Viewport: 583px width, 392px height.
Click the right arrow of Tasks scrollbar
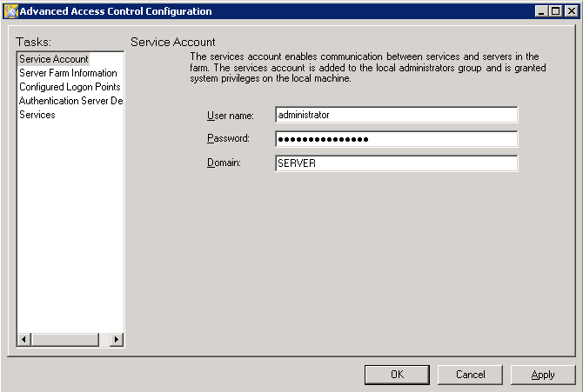(117, 339)
